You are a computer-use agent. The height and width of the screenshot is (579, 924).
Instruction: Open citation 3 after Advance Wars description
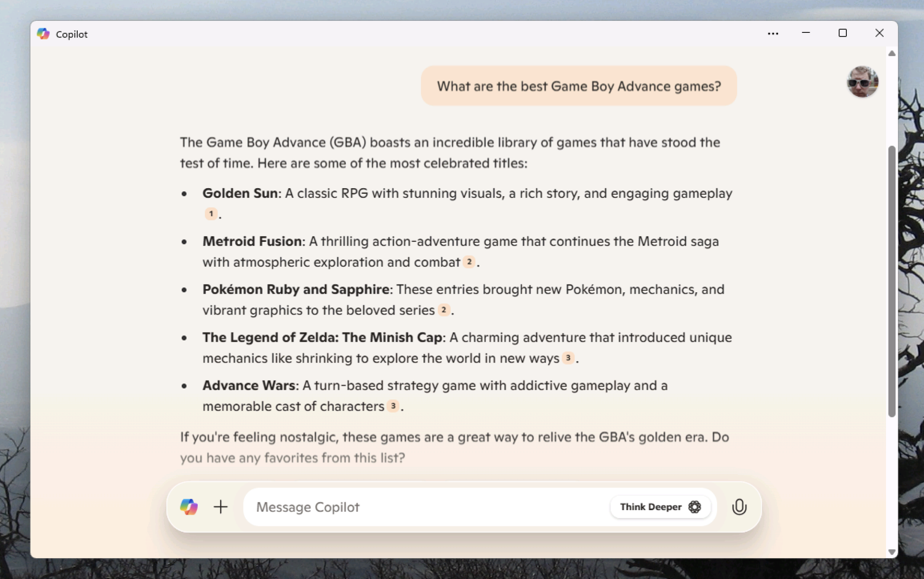pyautogui.click(x=393, y=406)
